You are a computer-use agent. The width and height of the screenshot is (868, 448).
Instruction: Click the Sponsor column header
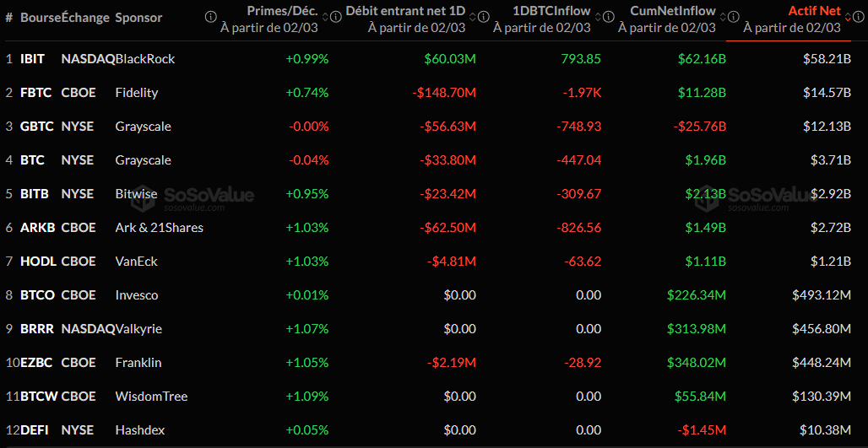coord(139,18)
